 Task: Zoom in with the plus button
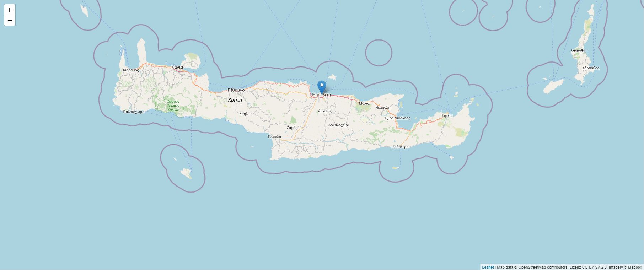click(x=10, y=10)
